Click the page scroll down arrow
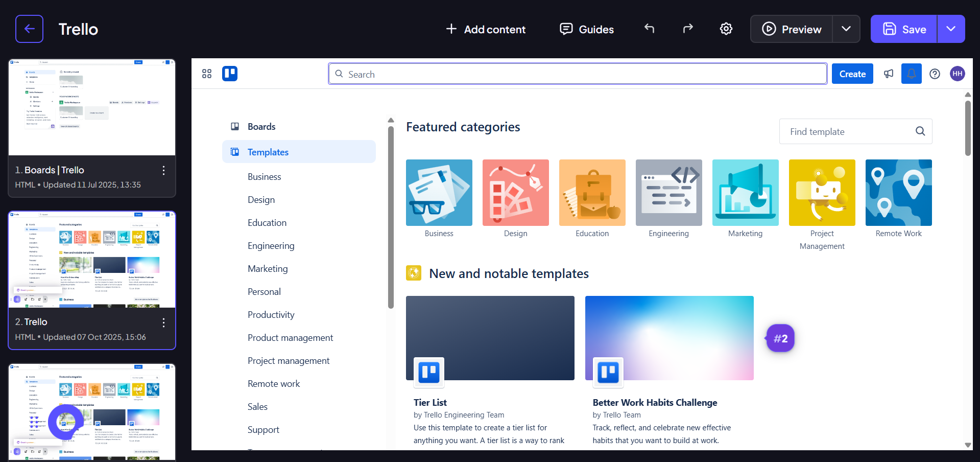This screenshot has height=462, width=980. (x=968, y=445)
